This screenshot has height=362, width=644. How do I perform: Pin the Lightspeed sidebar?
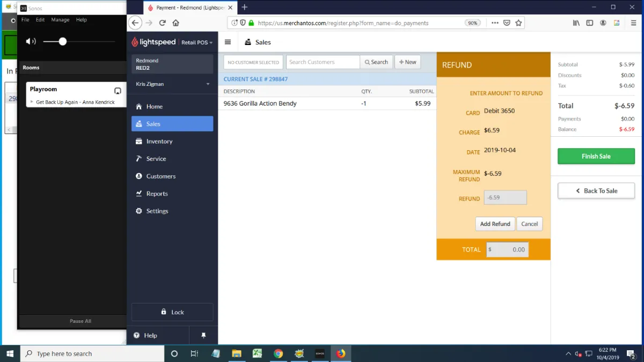coord(203,335)
